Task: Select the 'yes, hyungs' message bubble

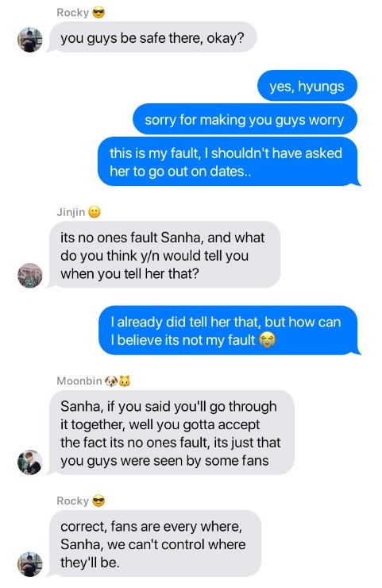Action: (307, 86)
